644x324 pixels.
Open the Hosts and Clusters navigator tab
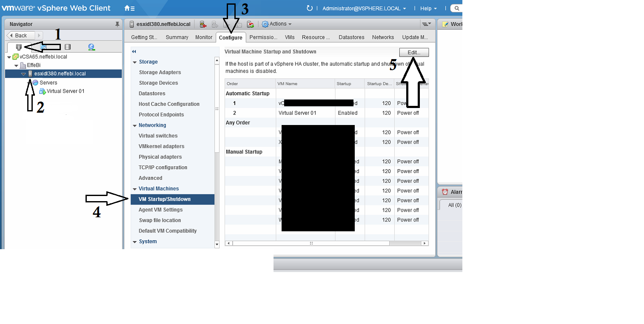[18, 47]
